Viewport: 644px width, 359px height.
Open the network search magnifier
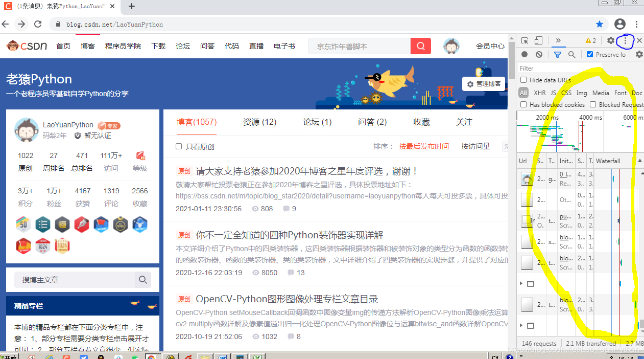[571, 54]
